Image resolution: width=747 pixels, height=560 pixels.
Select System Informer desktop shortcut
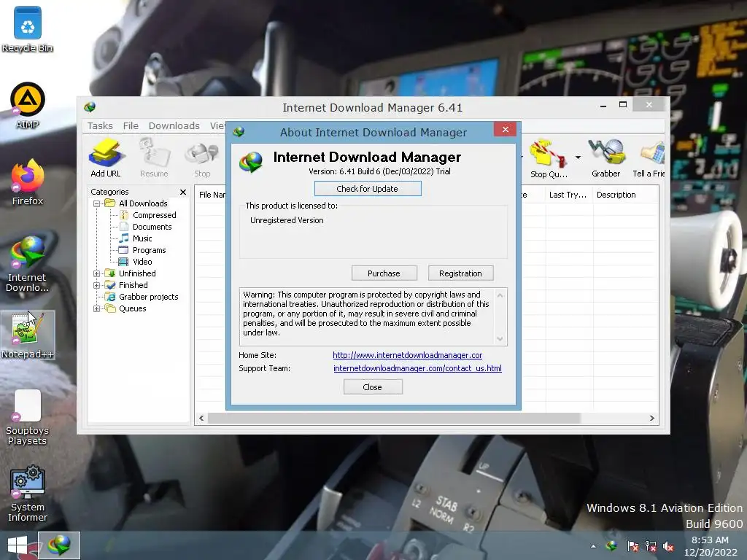pyautogui.click(x=28, y=494)
